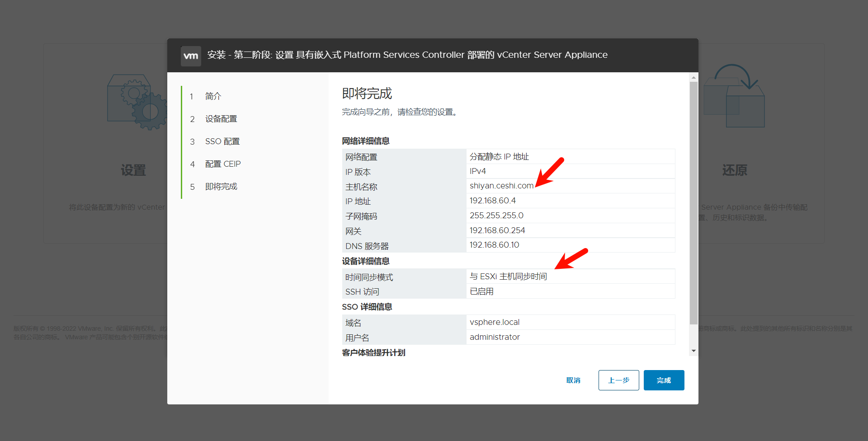Click the Set Up gears icon behind dialog
Viewport: 868px width, 441px height.
click(x=137, y=102)
